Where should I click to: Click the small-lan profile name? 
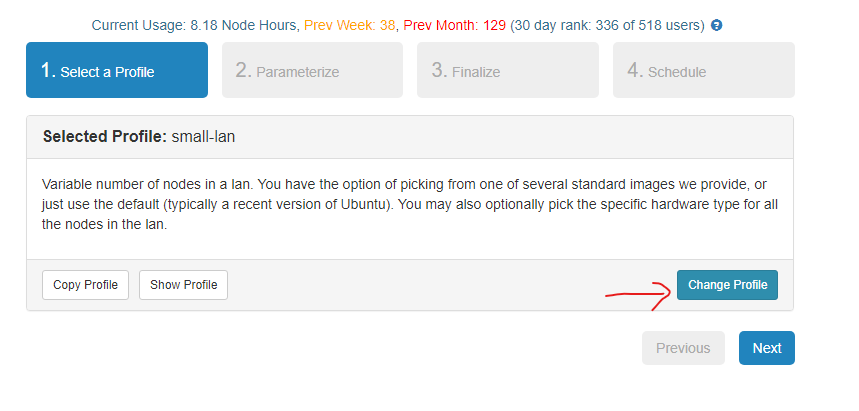coord(203,137)
